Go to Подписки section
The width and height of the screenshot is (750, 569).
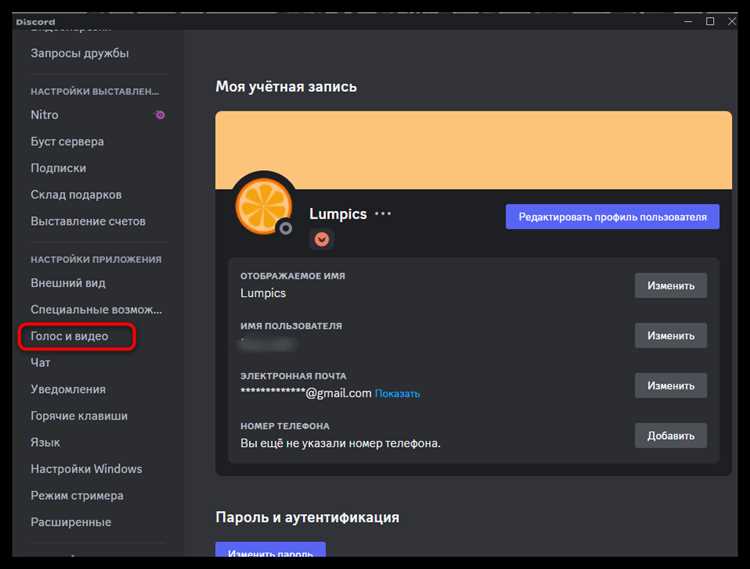click(58, 168)
